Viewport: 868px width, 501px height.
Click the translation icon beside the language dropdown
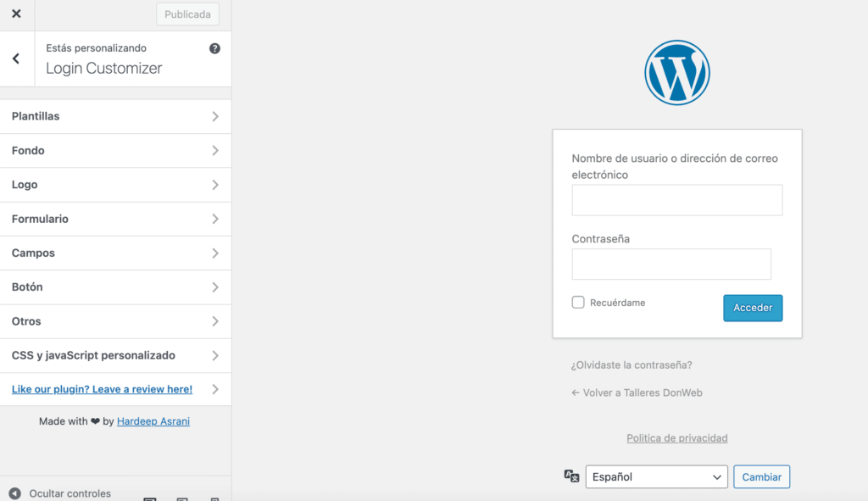point(572,476)
